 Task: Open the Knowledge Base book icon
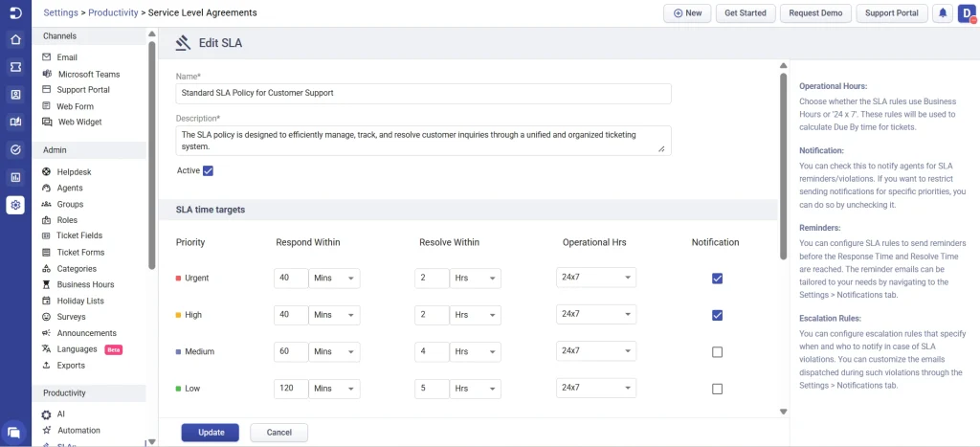click(x=15, y=122)
